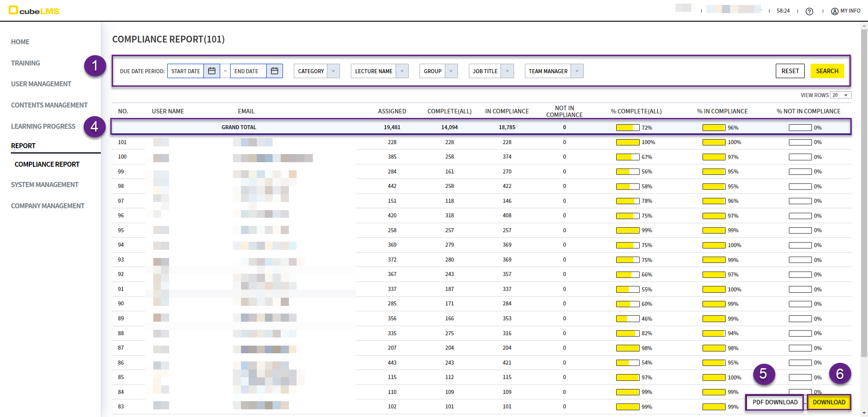Click the PDF Download button
The image size is (868, 417).
[x=774, y=402]
